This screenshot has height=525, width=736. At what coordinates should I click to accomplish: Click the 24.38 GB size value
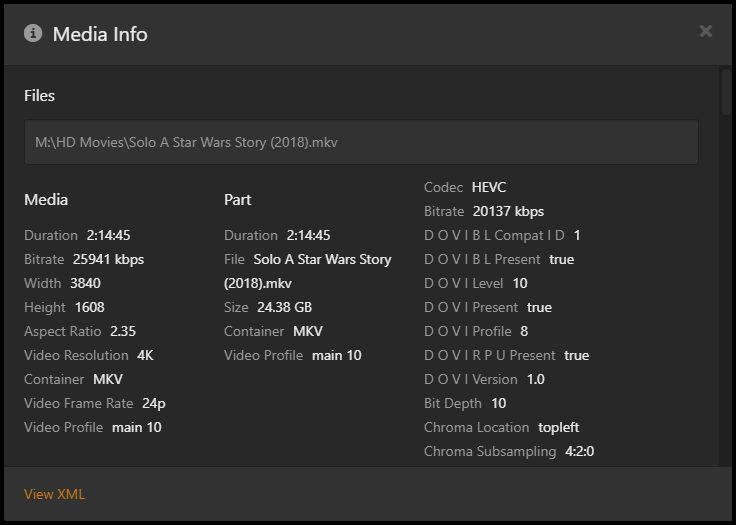(x=284, y=307)
